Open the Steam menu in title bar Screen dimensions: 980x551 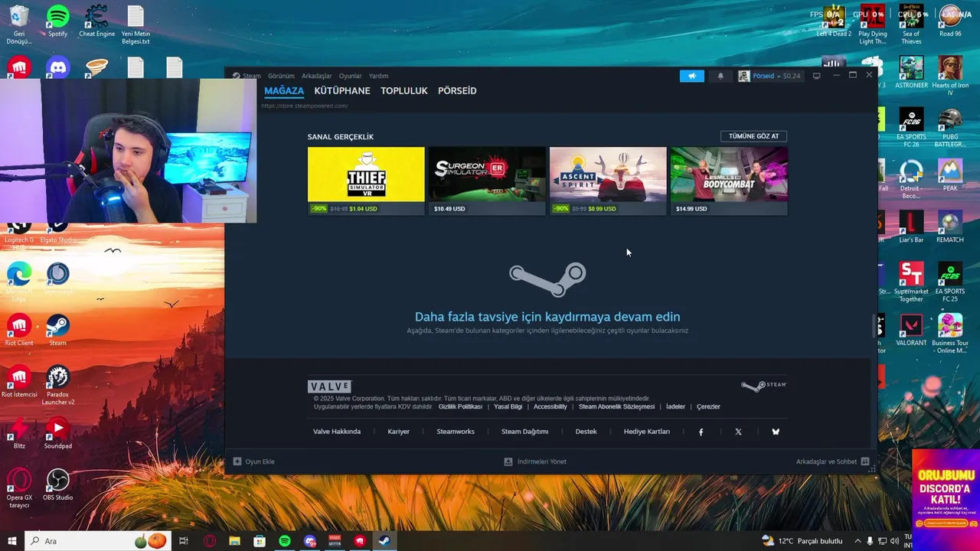(247, 76)
